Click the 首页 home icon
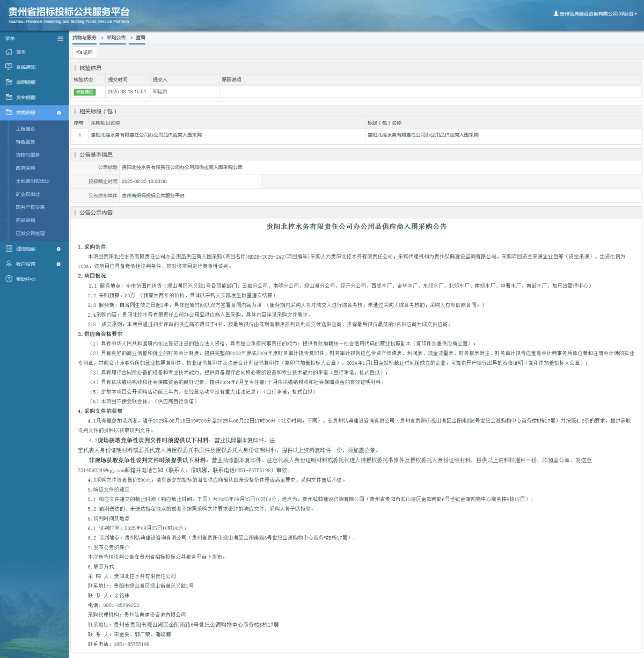Viewport: 644px width, 658px height. tap(9, 52)
